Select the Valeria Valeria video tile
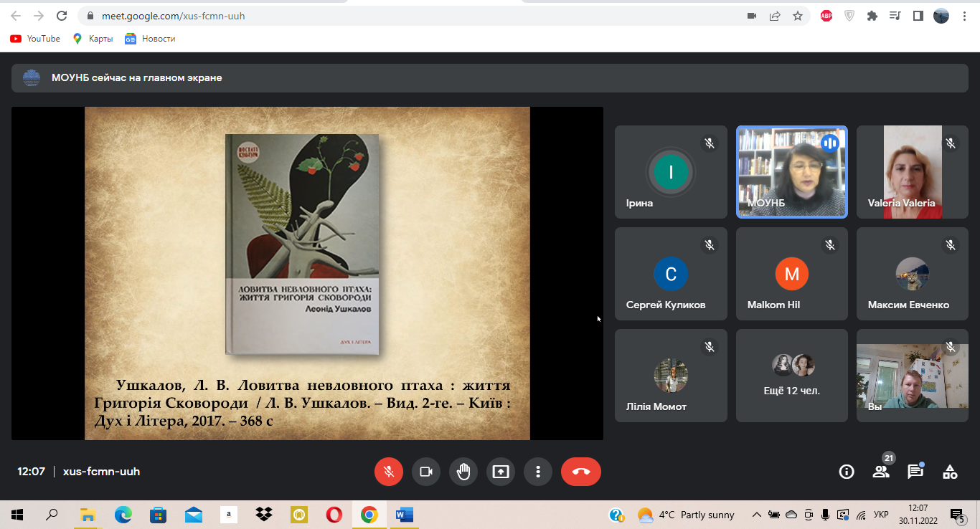Screen dimensions: 980x529 click(913, 172)
